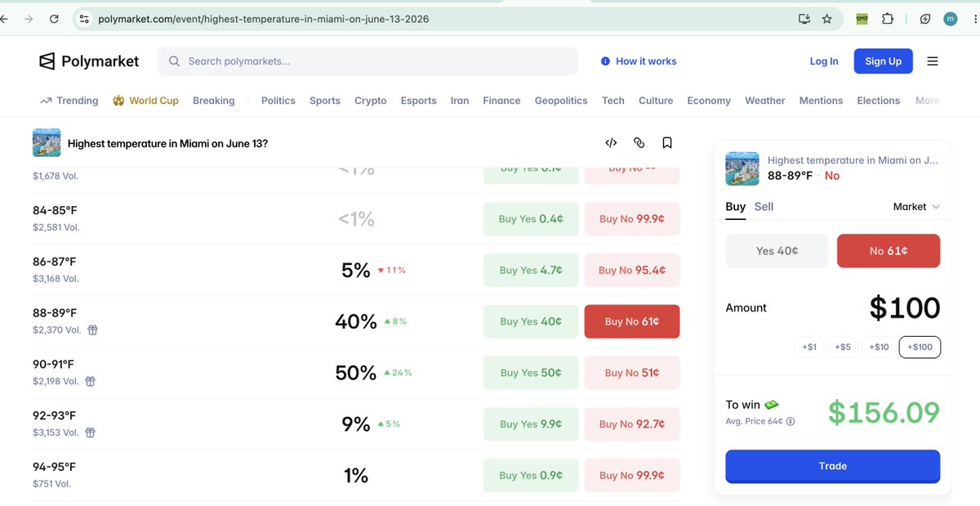Add five dollars with +$5 button
Screen dimensions: 980x506
844,347
